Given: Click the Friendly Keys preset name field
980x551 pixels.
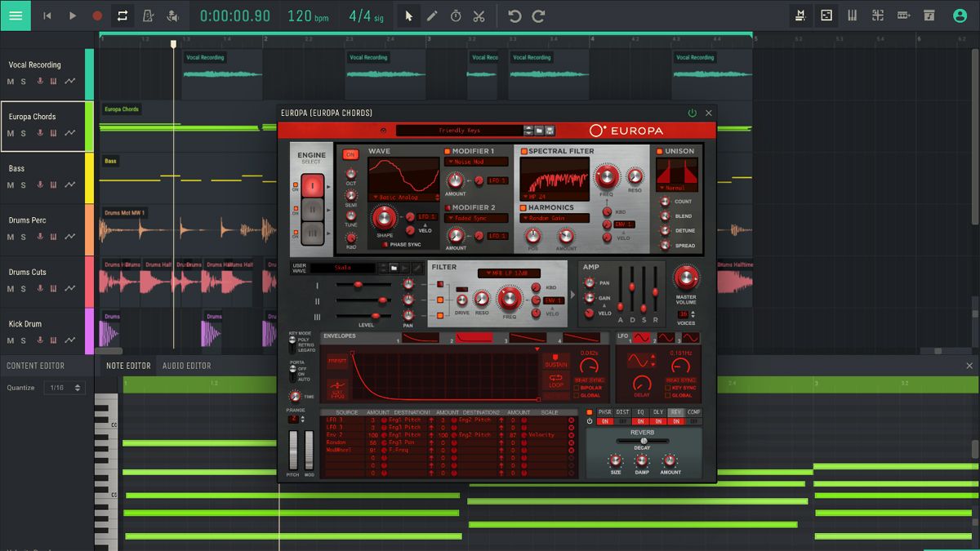Looking at the screenshot, I should click(460, 129).
